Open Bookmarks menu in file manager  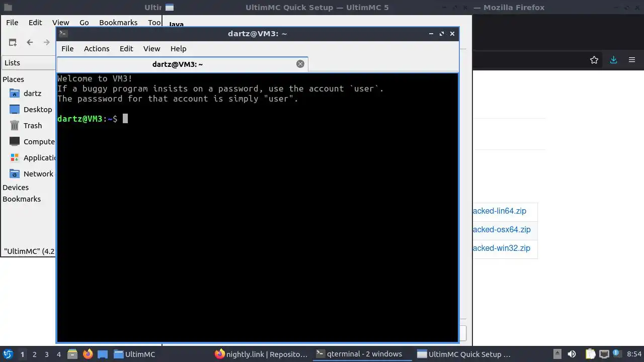[118, 23]
